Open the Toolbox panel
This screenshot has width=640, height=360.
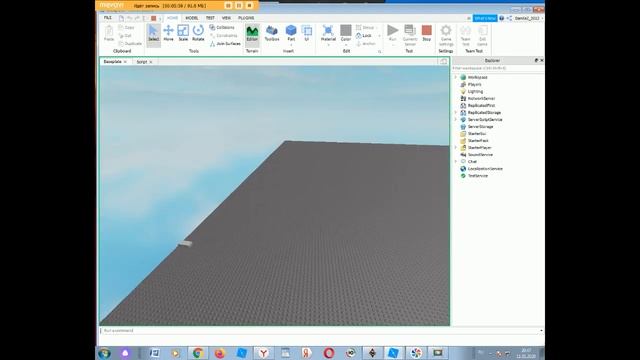point(272,33)
